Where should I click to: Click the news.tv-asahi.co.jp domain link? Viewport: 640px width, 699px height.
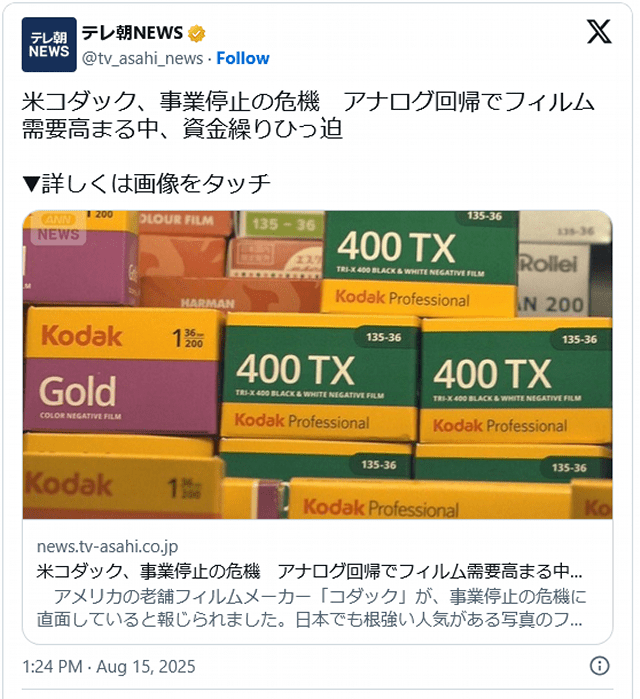click(x=107, y=546)
